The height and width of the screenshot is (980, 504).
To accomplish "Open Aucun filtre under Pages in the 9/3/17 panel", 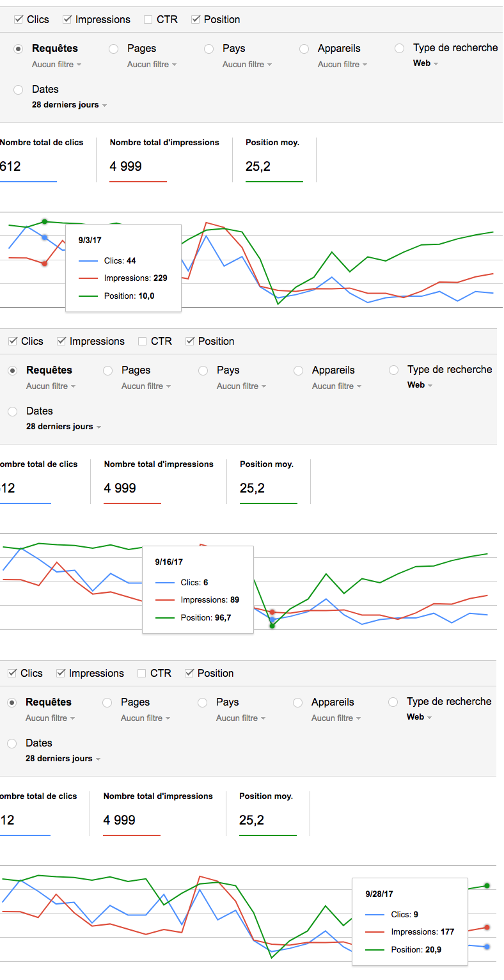I will (x=152, y=65).
